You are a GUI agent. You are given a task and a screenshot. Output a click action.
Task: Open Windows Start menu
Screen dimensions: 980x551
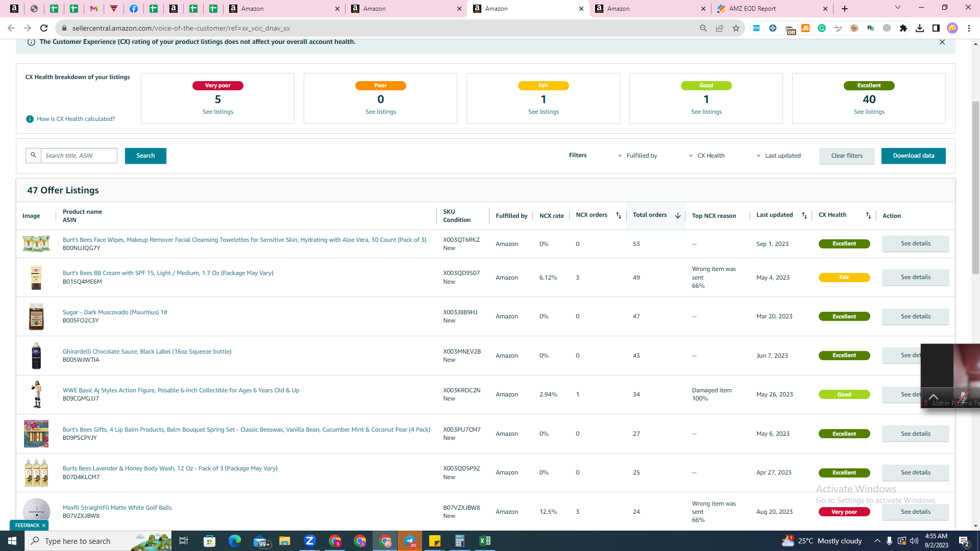(x=12, y=541)
